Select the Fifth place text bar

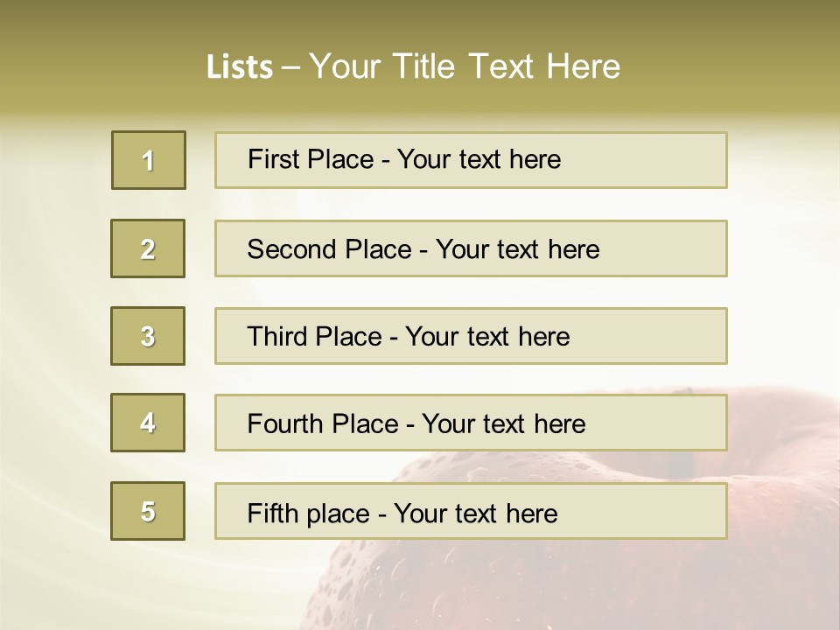click(x=471, y=511)
